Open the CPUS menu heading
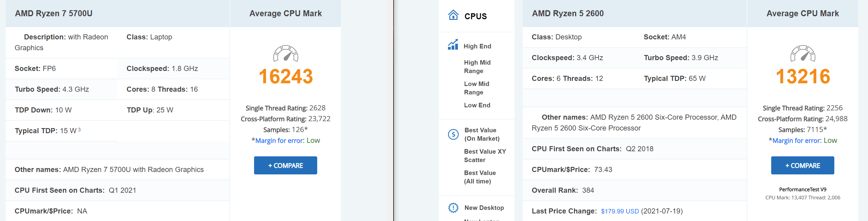868x221 pixels. 475,16
